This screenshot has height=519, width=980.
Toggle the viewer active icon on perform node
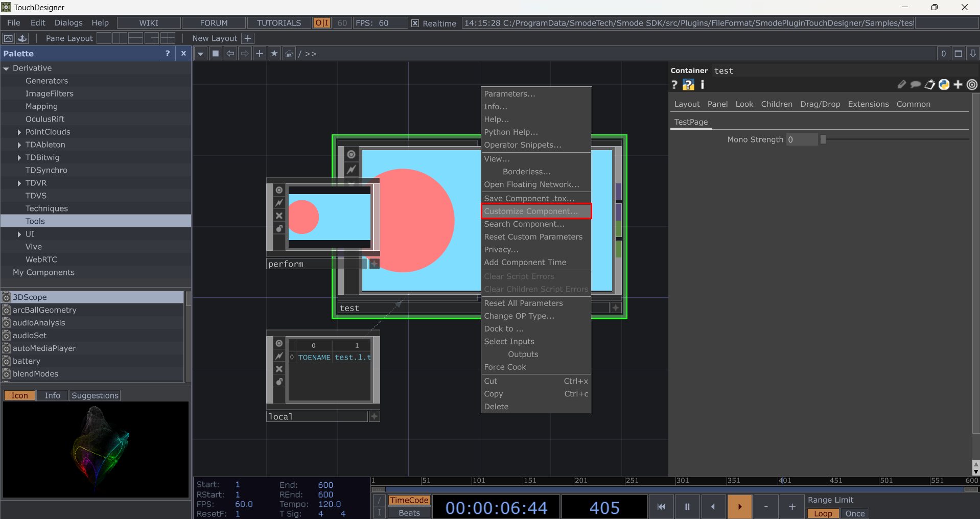tap(279, 190)
